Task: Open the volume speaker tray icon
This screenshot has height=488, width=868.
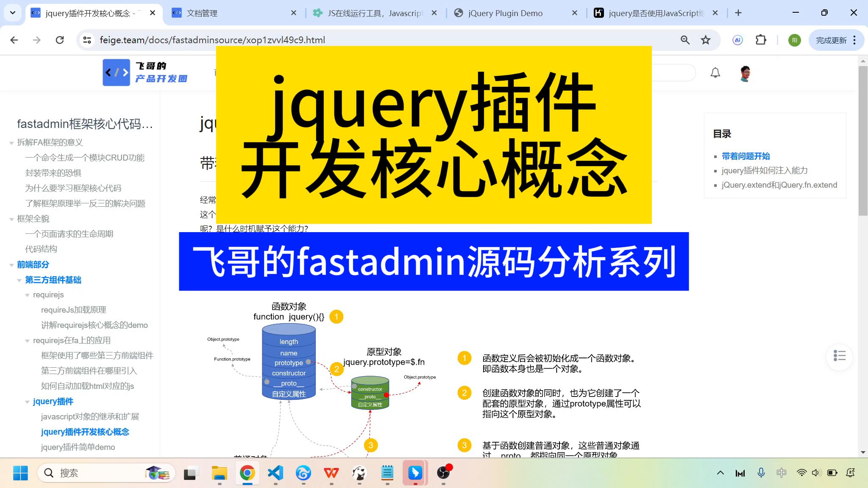Action: (816, 473)
